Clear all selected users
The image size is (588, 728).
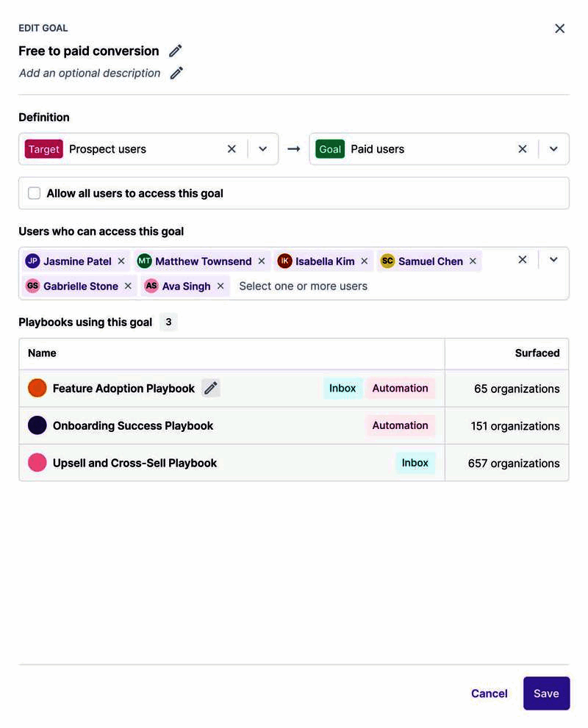[523, 260]
